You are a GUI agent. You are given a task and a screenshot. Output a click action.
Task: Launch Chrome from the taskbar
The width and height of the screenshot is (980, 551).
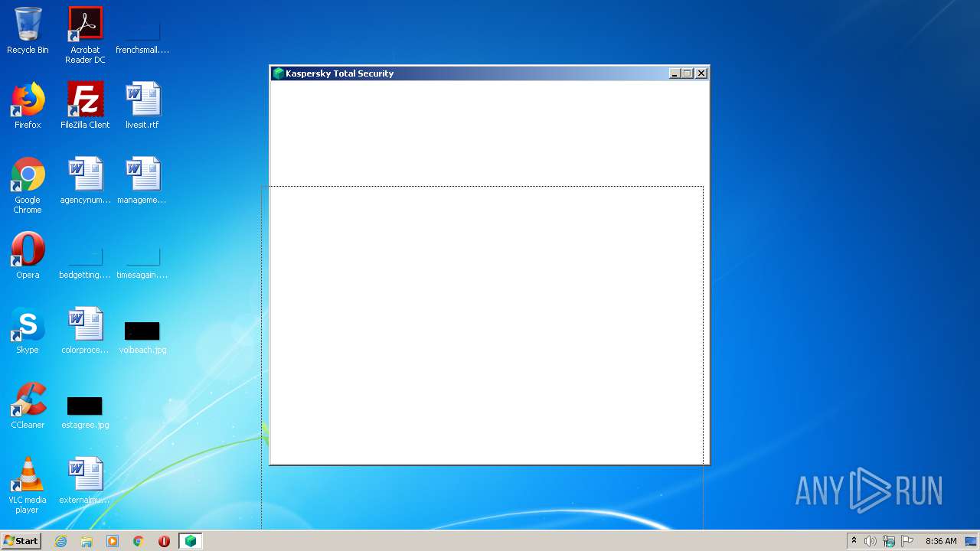[139, 541]
